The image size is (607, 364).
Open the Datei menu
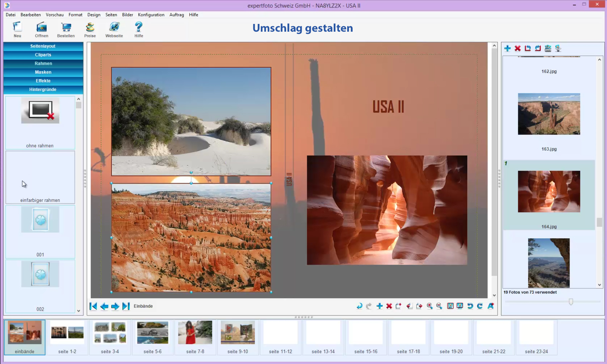(x=10, y=14)
